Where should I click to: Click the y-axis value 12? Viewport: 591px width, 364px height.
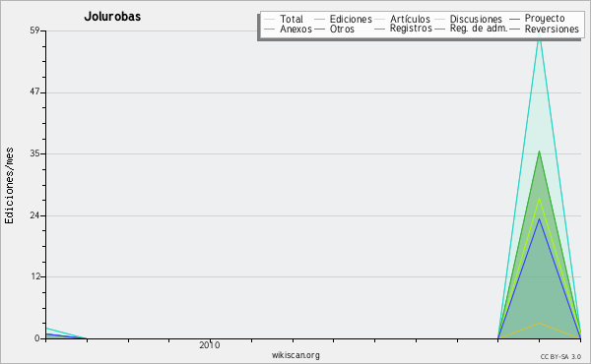pos(35,276)
